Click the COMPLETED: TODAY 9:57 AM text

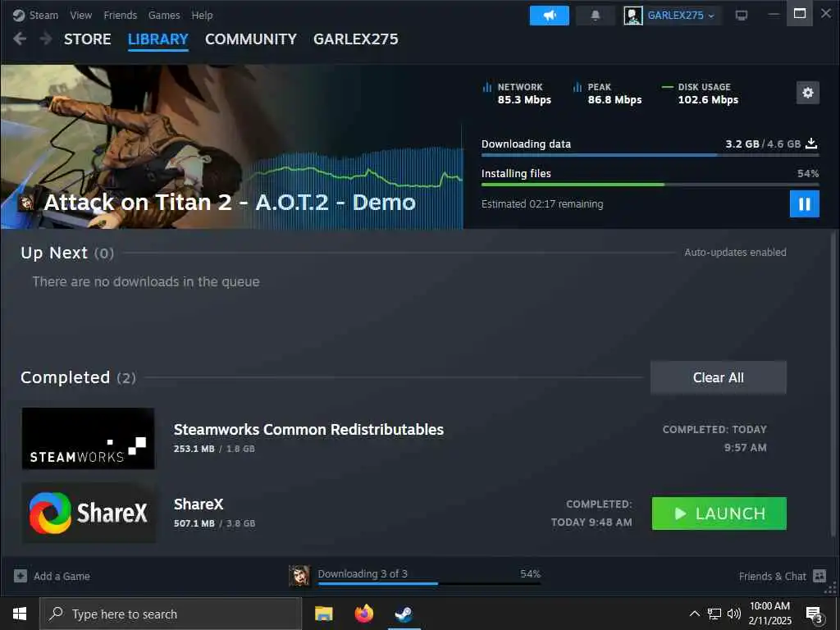pos(714,438)
